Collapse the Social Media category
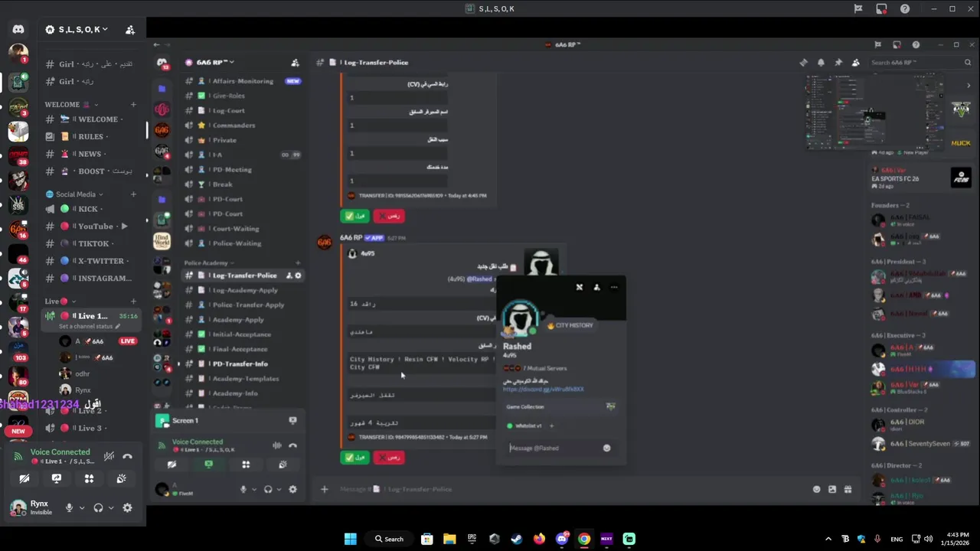Screen dimensions: 980x551 click(75, 194)
